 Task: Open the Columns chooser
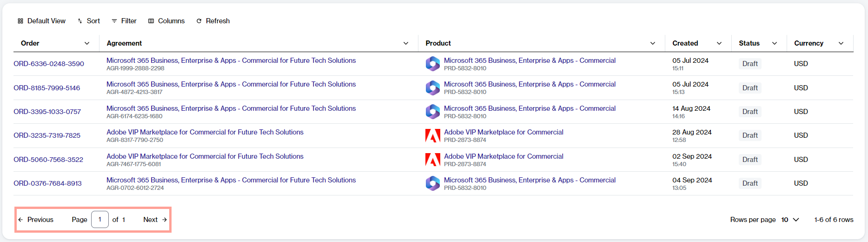(166, 21)
